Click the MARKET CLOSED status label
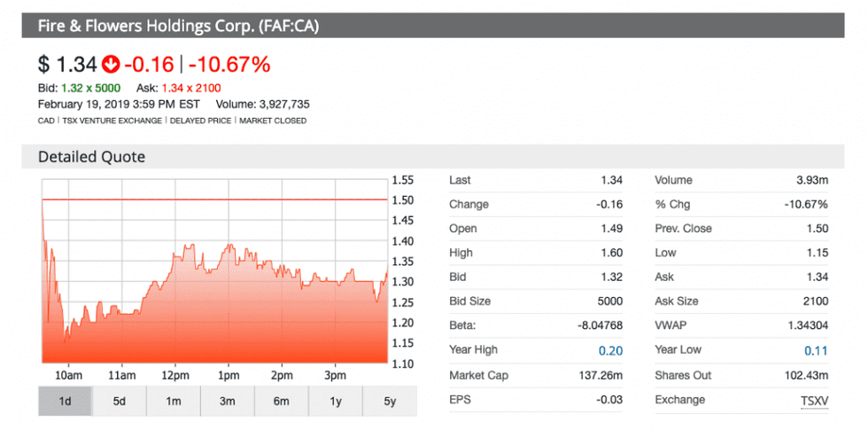Viewport: 868px width, 430px height. pos(274,121)
